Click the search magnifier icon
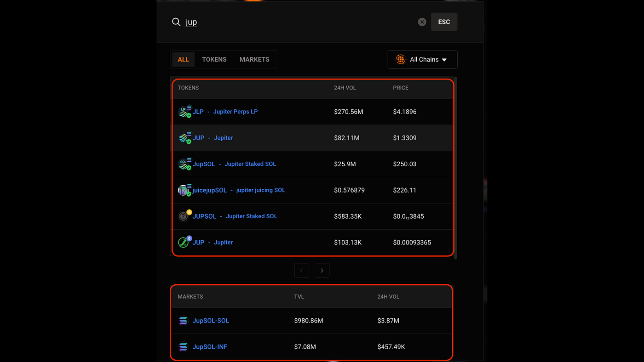Viewport: 644px width, 362px height. coord(176,22)
